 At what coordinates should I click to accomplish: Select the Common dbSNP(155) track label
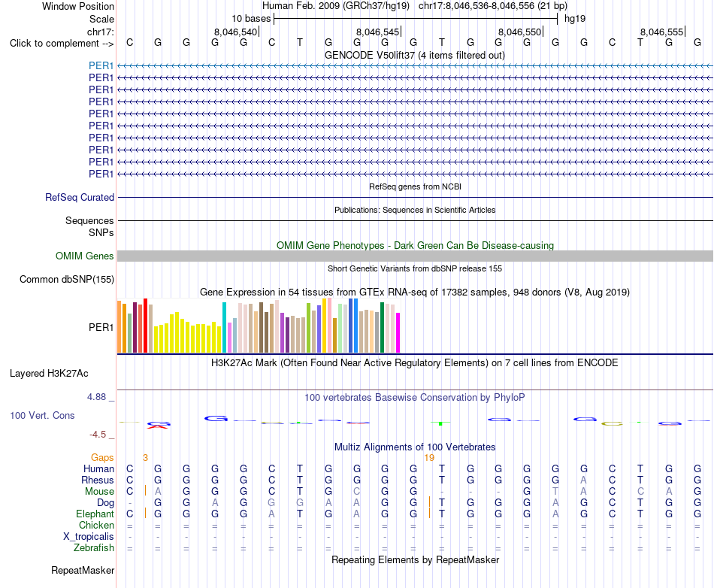pyautogui.click(x=66, y=279)
